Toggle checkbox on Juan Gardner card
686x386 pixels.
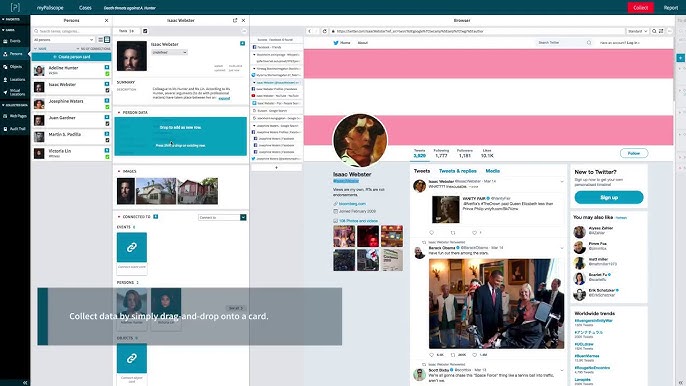point(107,123)
